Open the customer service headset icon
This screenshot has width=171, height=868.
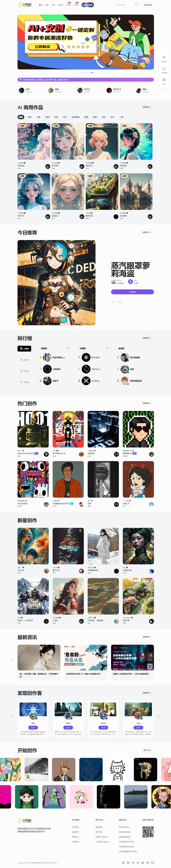[164, 69]
